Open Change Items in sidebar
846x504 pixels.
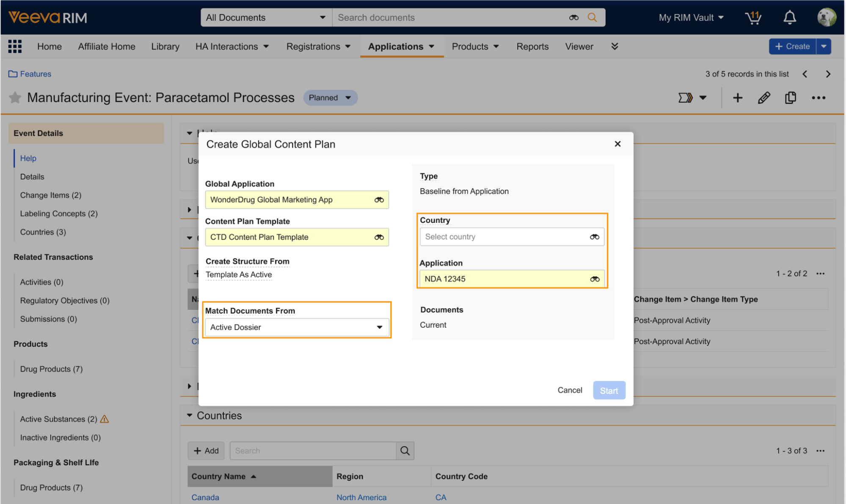[50, 195]
